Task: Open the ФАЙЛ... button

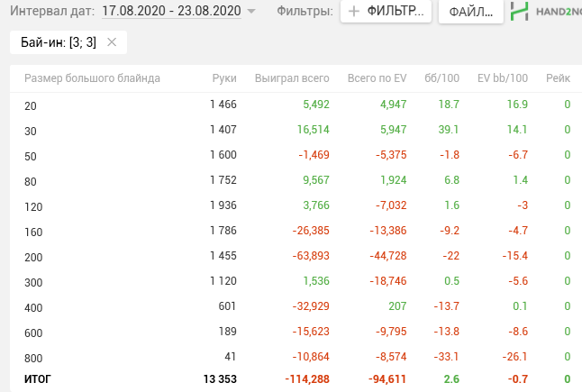Action: point(470,12)
